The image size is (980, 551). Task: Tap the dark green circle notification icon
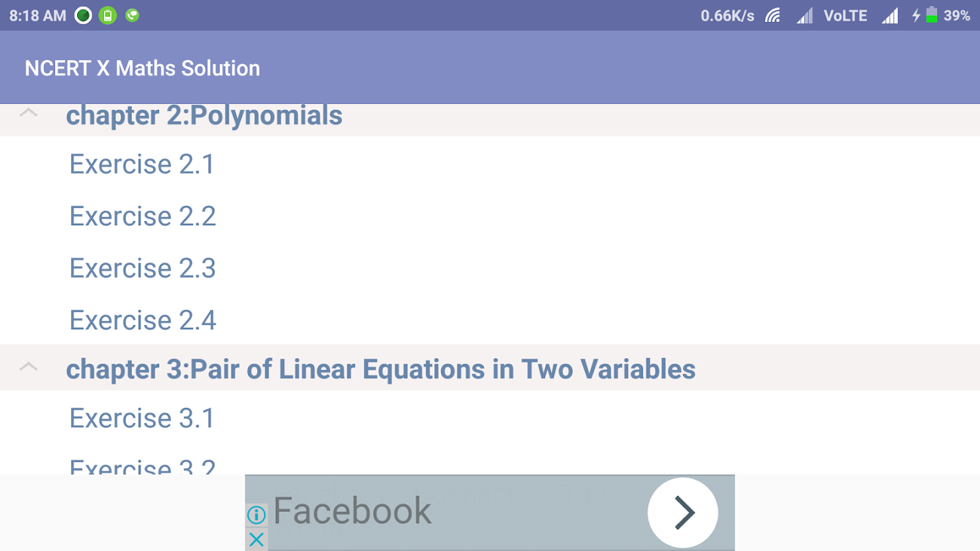point(83,15)
